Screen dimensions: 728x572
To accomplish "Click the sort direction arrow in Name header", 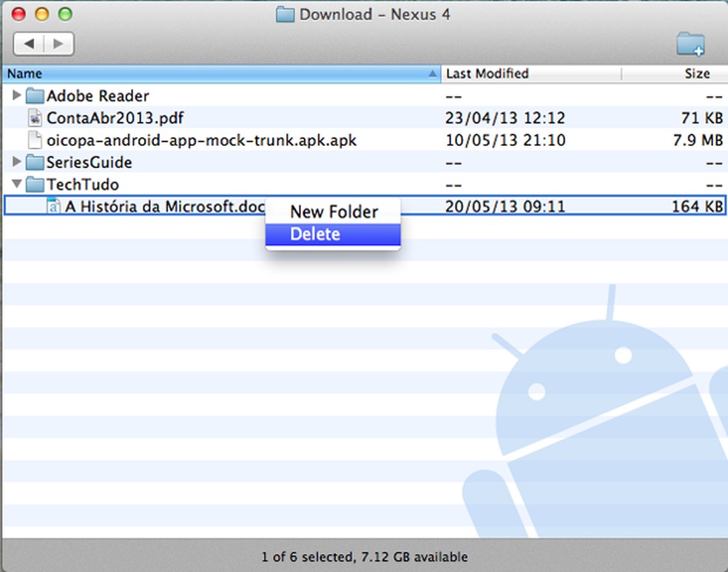I will coord(432,74).
